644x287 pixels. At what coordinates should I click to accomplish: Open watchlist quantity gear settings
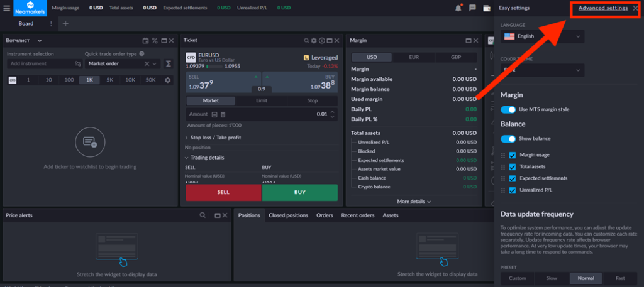click(167, 80)
